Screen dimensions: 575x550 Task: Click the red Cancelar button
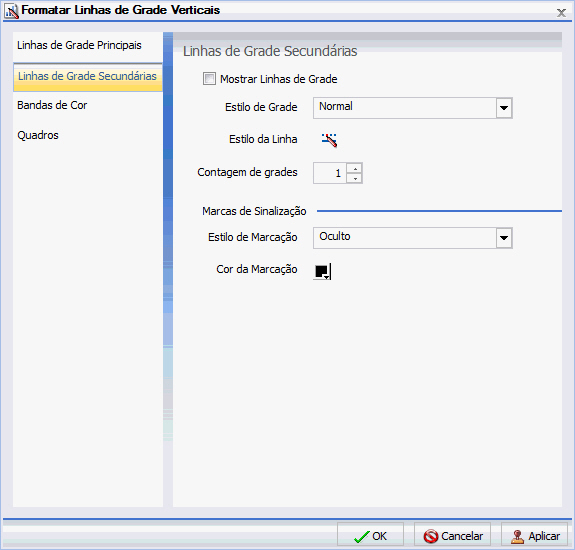(453, 536)
